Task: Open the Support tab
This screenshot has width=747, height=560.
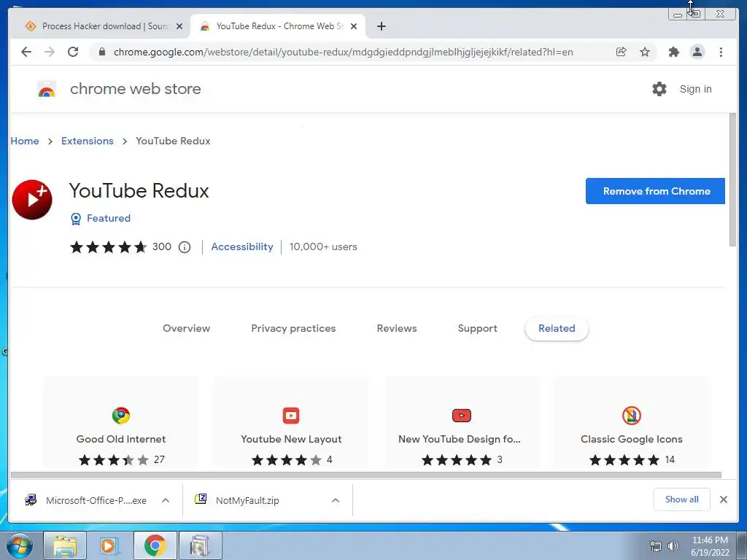Action: click(x=477, y=328)
